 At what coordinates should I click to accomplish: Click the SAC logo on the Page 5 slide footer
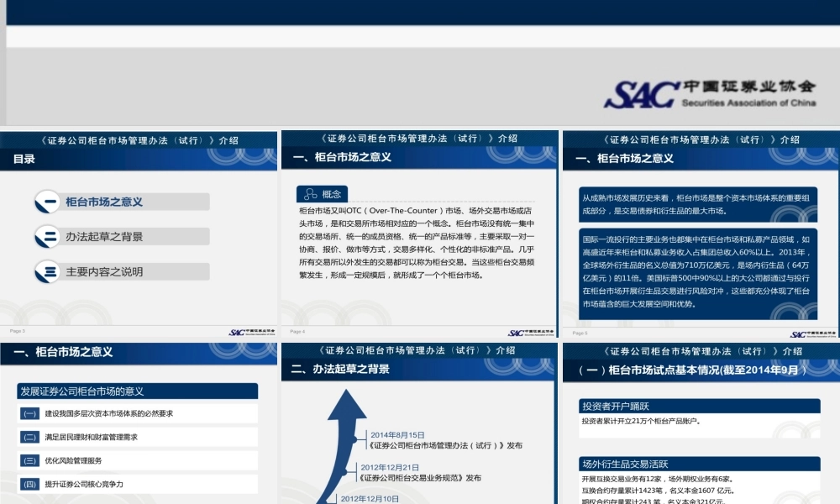click(812, 334)
